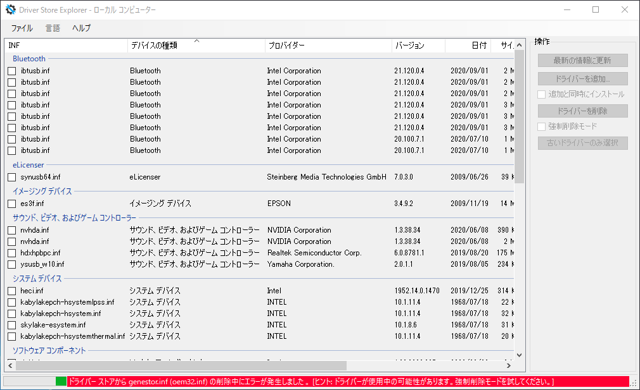
Task: Collapse サウンド、ビデオ、およびゲーム コントローラー group header
Action: [74, 218]
